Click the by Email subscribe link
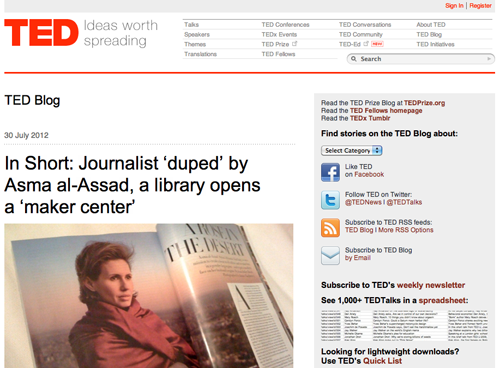The image size is (500, 368). (358, 258)
